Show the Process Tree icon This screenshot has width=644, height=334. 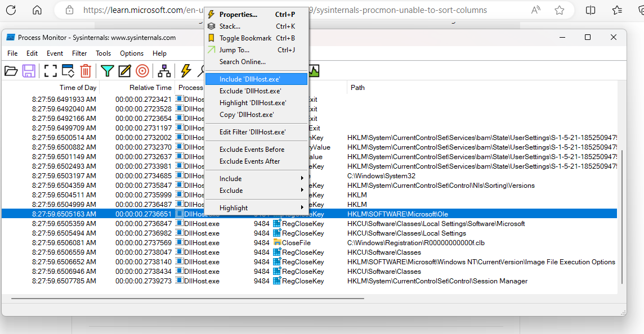coord(164,71)
